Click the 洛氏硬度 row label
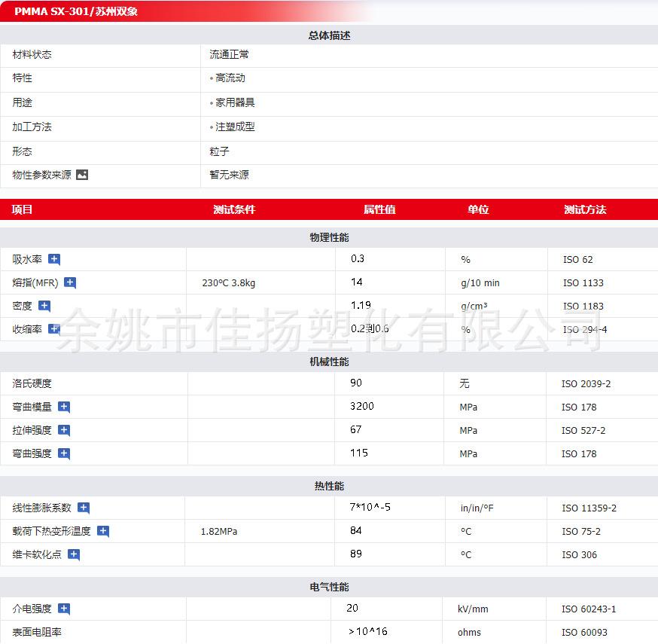Screen dimensions: 658x644 point(32,383)
